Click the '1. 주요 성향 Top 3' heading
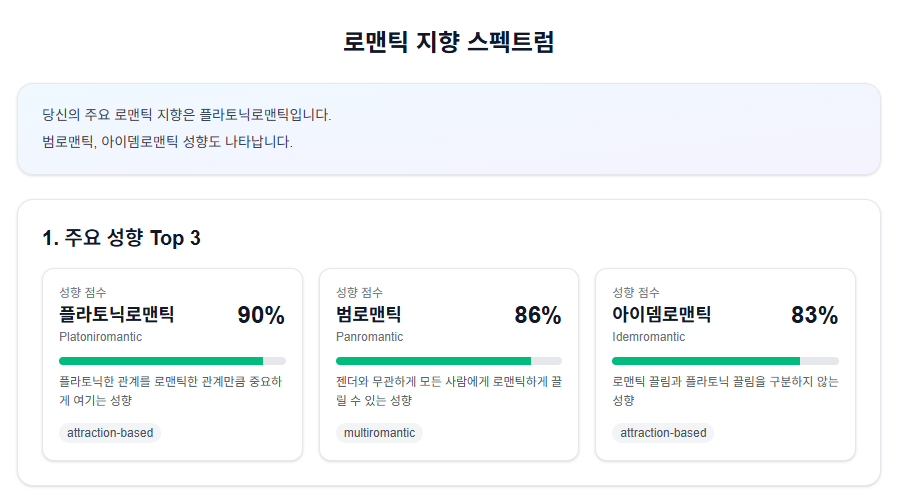The image size is (901, 501). 121,238
